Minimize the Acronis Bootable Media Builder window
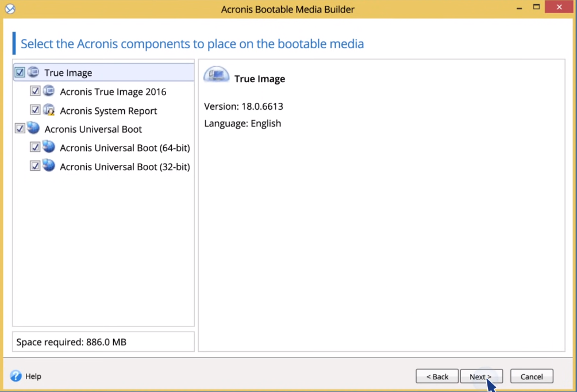 pos(519,7)
